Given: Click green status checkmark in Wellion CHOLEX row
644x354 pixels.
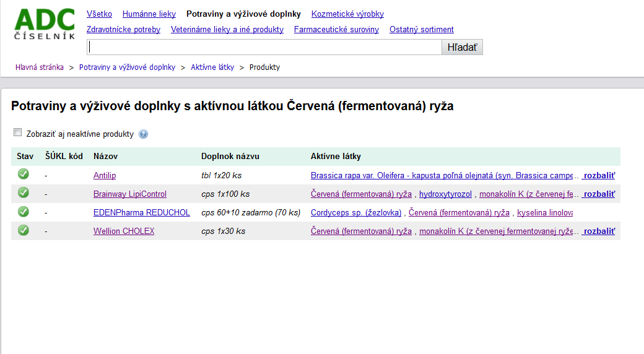Looking at the screenshot, I should click(x=24, y=230).
